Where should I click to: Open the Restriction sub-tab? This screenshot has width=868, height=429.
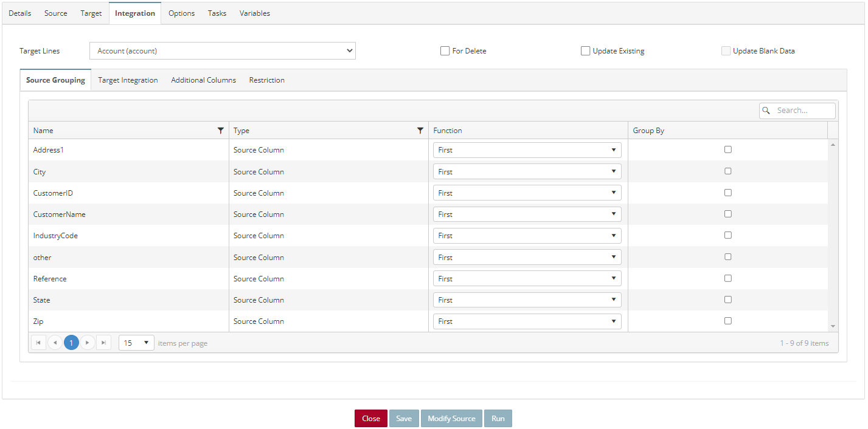[267, 80]
